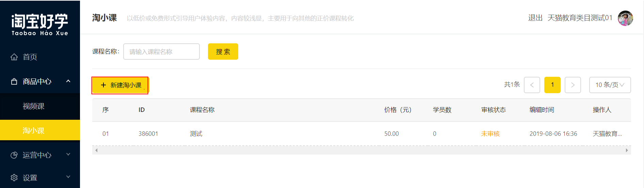Click the 退出 logout link
Screen dimensions: 644x188
(x=535, y=18)
